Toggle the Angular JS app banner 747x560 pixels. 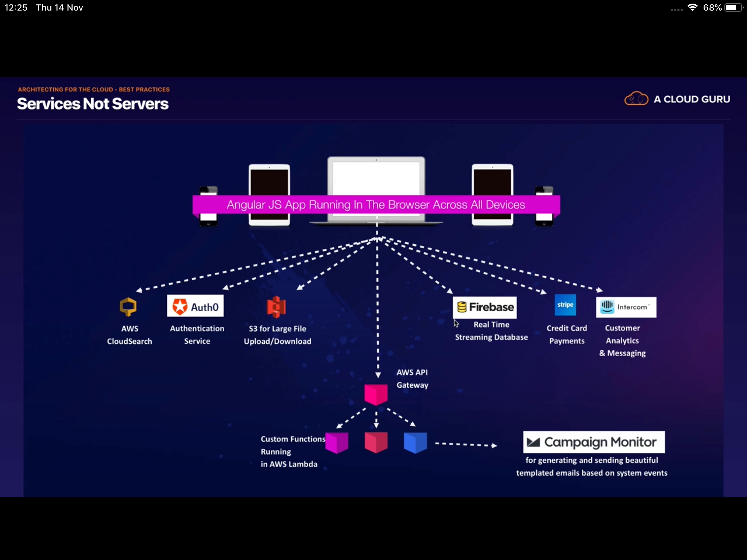376,204
